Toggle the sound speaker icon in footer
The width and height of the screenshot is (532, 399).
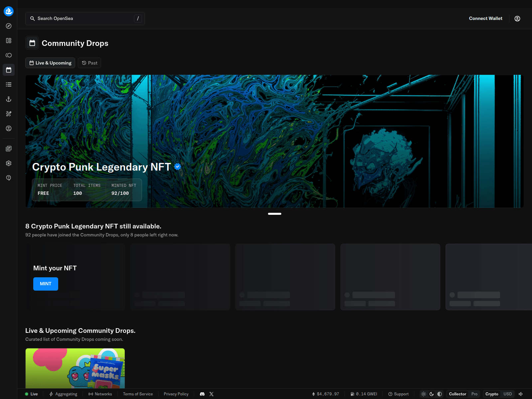point(521,394)
